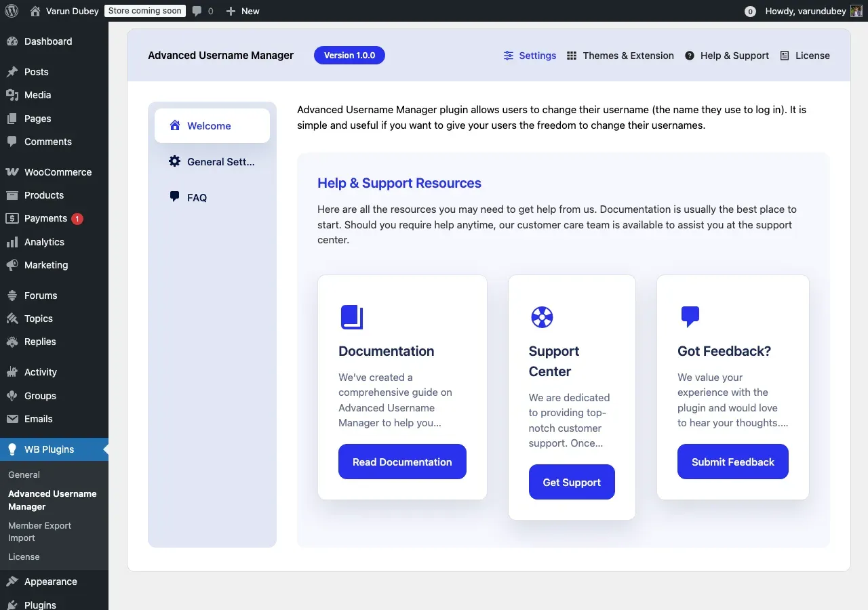The height and width of the screenshot is (610, 868).
Task: Click the Documentation book icon
Action: 352,317
